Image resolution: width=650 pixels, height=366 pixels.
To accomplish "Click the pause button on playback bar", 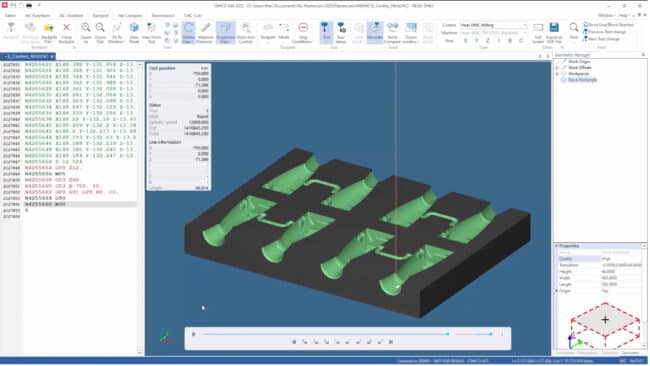I will [x=194, y=334].
